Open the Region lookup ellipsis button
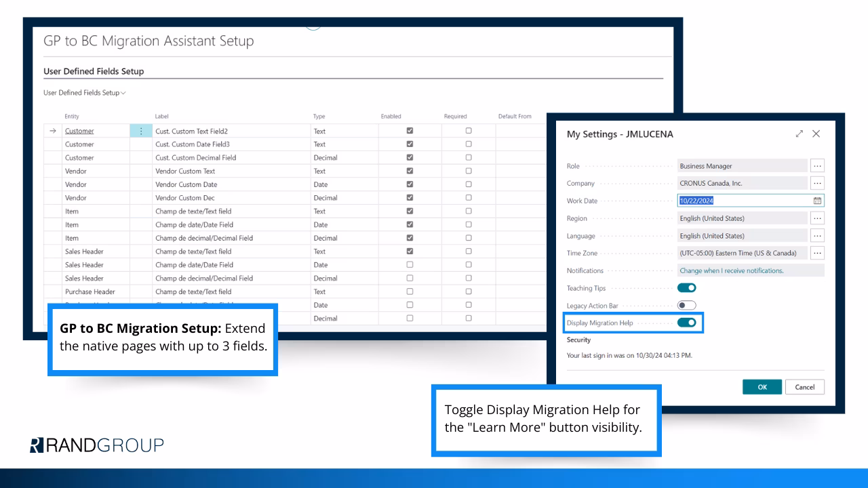This screenshot has height=488, width=868. pyautogui.click(x=817, y=218)
